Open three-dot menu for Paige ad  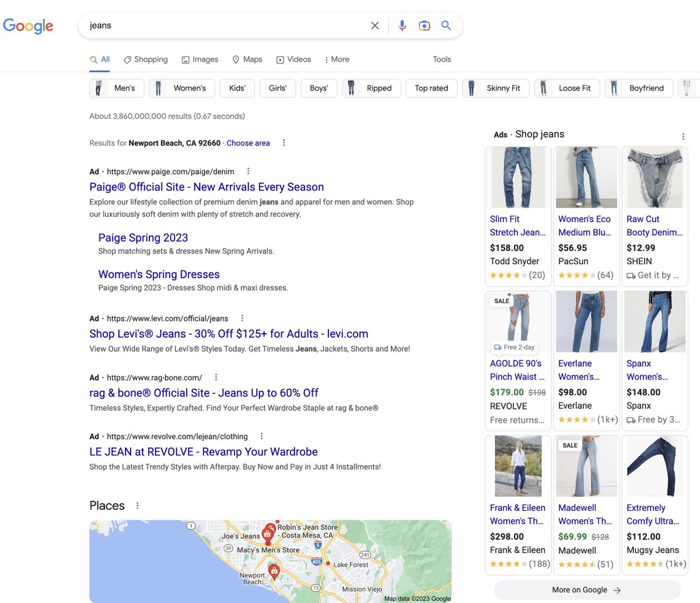click(x=249, y=171)
